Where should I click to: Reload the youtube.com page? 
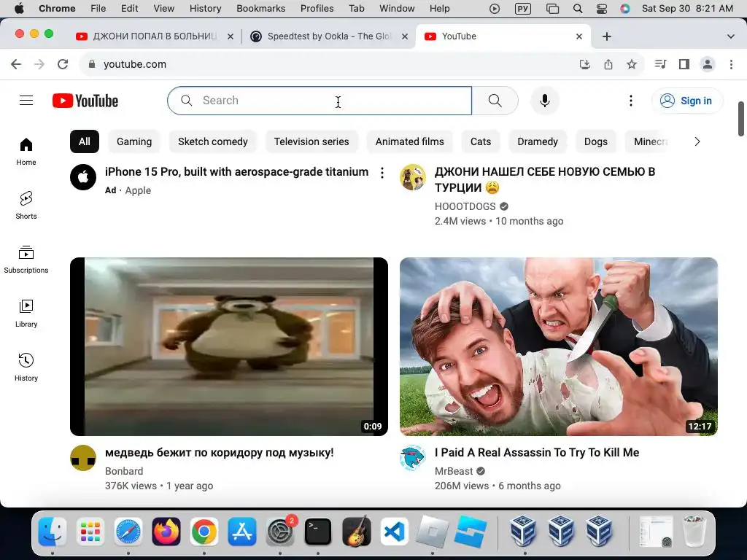click(63, 64)
